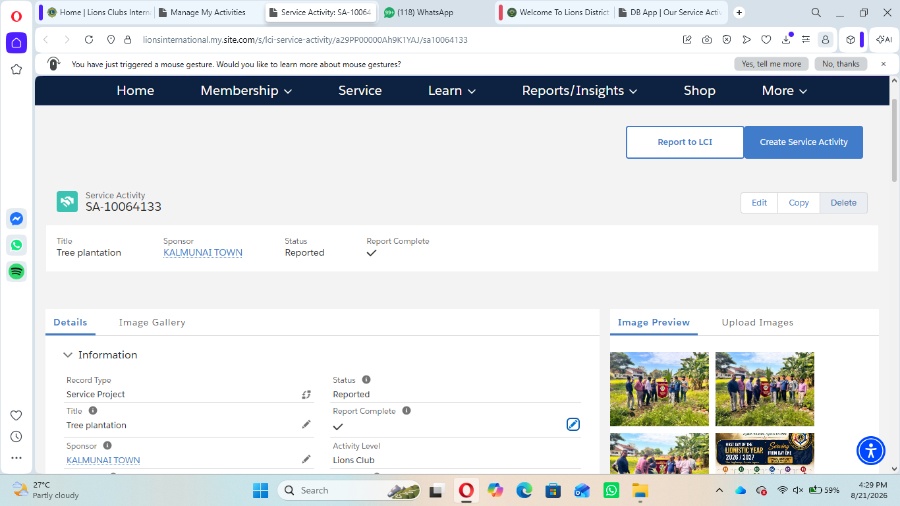The height and width of the screenshot is (506, 900).
Task: Select the Details tab
Action: 70,322
